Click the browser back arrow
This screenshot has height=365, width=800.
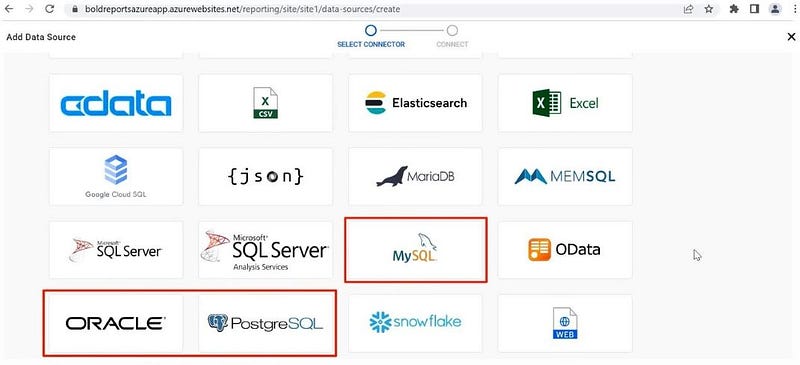[x=9, y=9]
